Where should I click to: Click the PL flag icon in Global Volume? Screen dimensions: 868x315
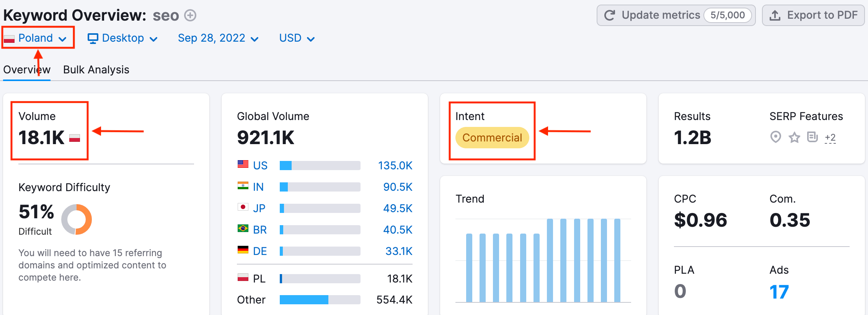(x=243, y=278)
